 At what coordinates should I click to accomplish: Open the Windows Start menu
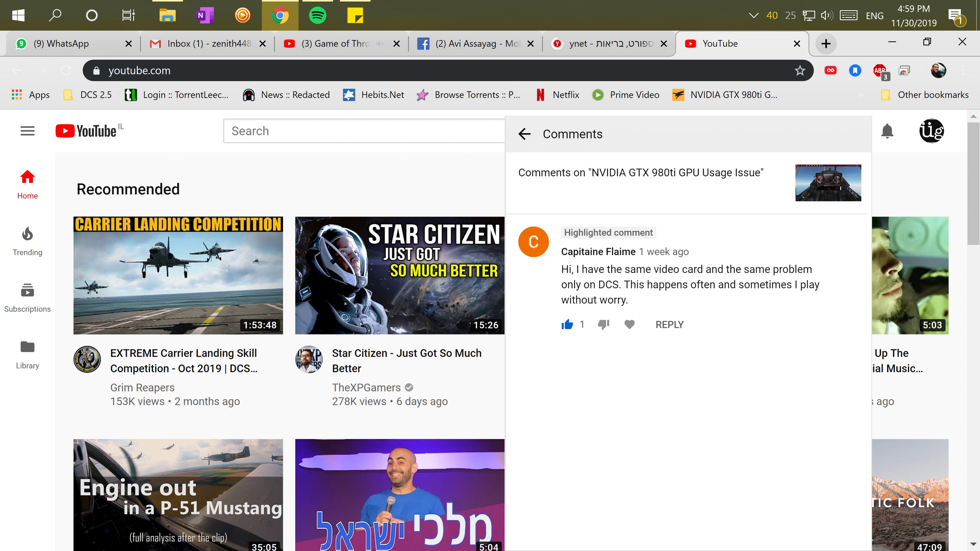18,15
